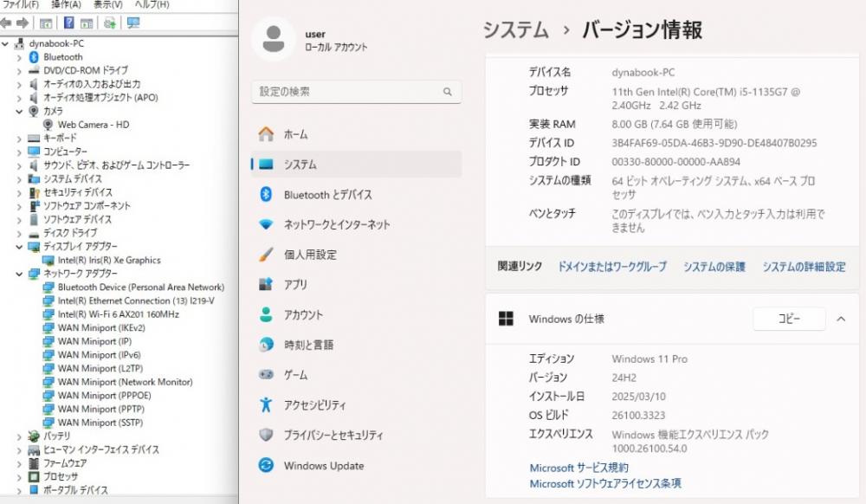Collapse the ディスプレイ アダプター category

point(19,247)
